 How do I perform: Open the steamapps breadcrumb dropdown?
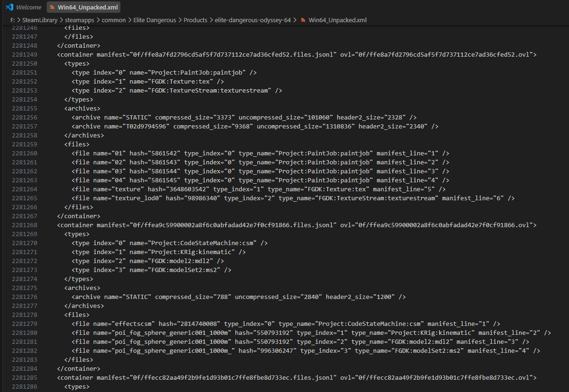click(x=80, y=20)
